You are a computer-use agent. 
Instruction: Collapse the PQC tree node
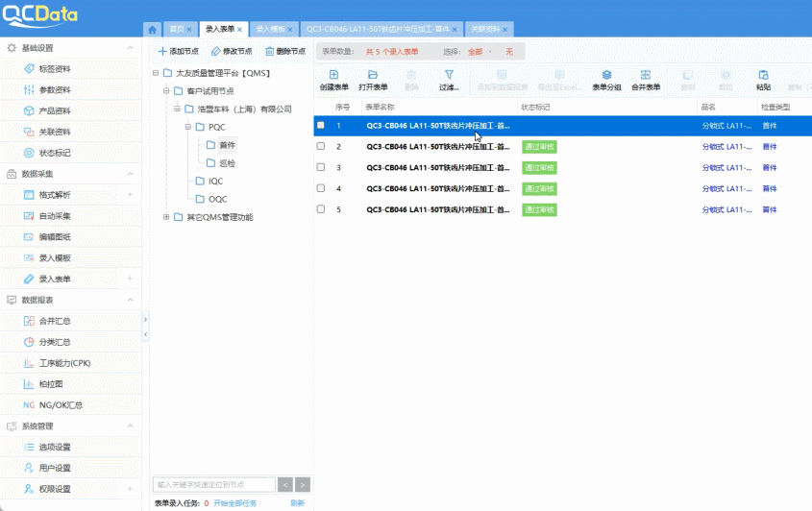(x=189, y=127)
